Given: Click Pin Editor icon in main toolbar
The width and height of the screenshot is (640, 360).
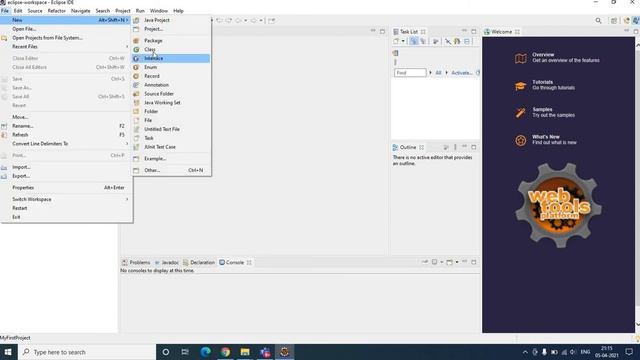Looking at the screenshot, I should tap(271, 20).
